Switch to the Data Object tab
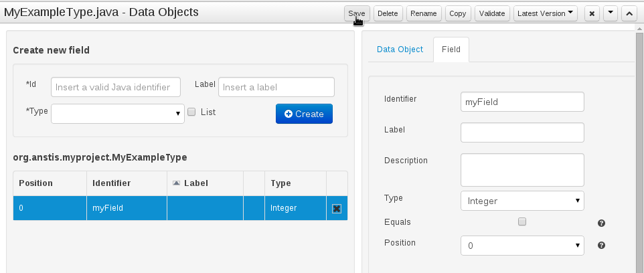Viewport: 644px width, 273px height. (400, 50)
